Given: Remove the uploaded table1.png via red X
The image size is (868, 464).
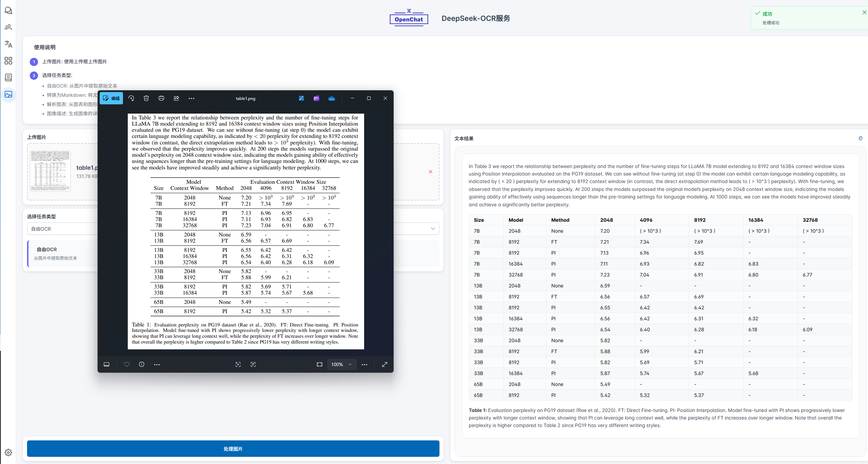Looking at the screenshot, I should pyautogui.click(x=431, y=172).
